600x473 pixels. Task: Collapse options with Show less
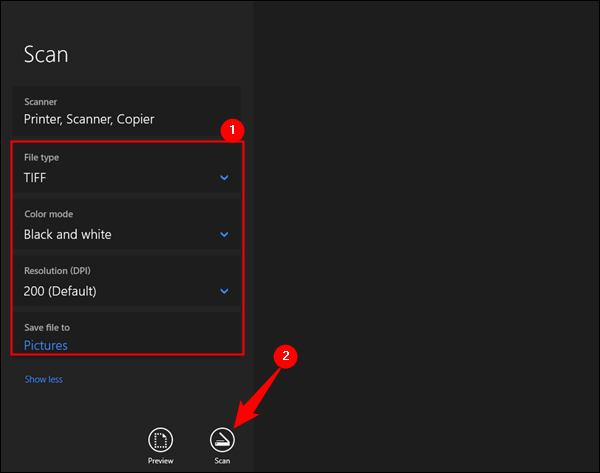44,380
